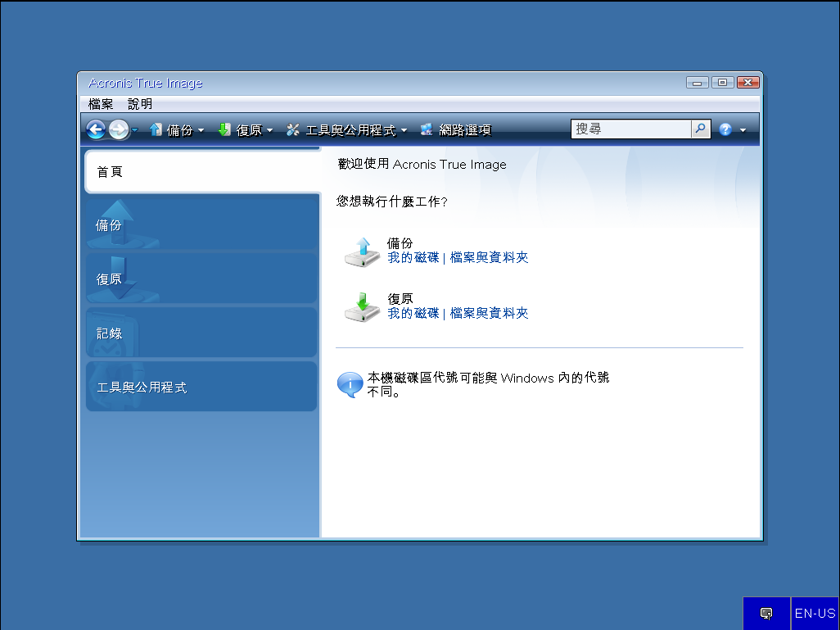Screen dimensions: 840x630
Task: Click the Forward navigation arrow
Action: point(119,129)
